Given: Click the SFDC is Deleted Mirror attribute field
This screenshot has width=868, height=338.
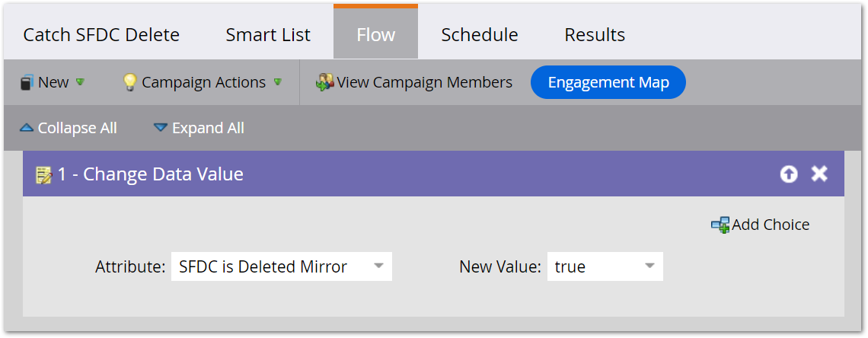Looking at the screenshot, I should pos(270,266).
